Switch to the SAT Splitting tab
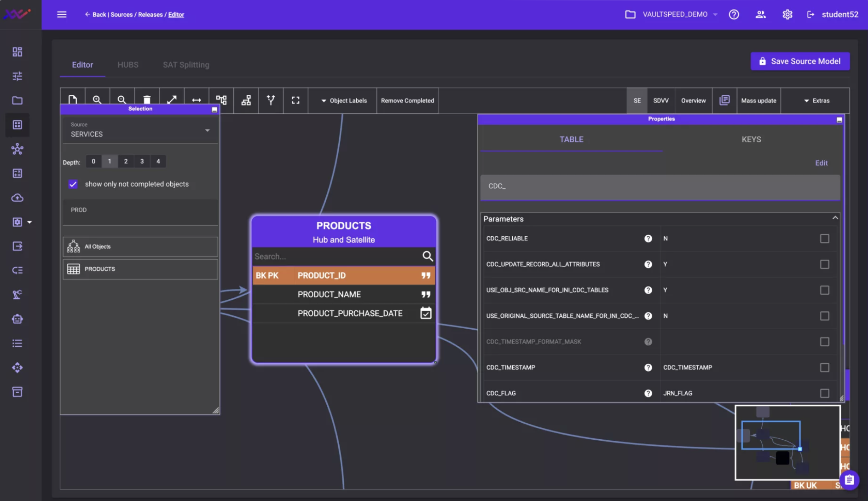 pyautogui.click(x=186, y=65)
